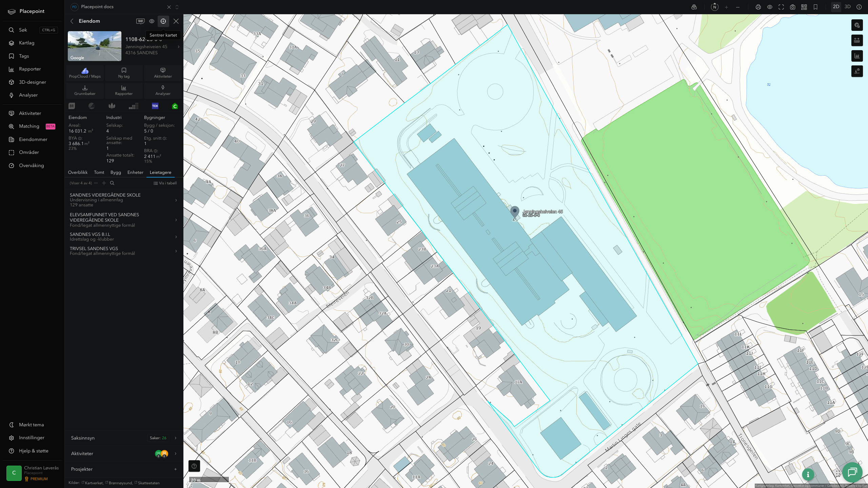Switch map to 3D view
This screenshot has height=488, width=868.
click(x=848, y=7)
